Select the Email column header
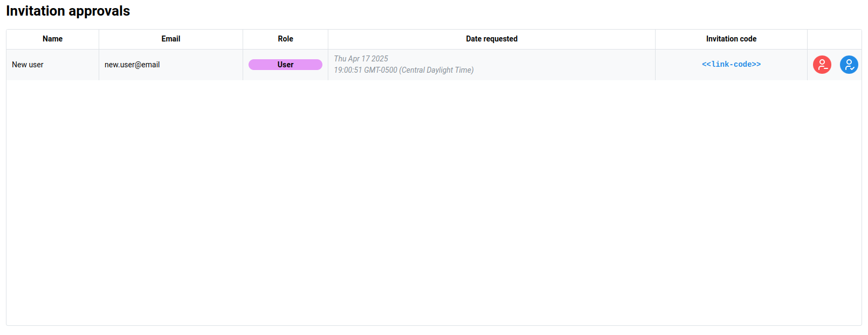868x335 pixels. point(171,39)
